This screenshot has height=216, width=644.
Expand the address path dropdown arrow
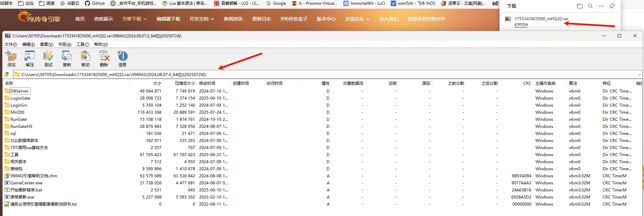(x=639, y=74)
